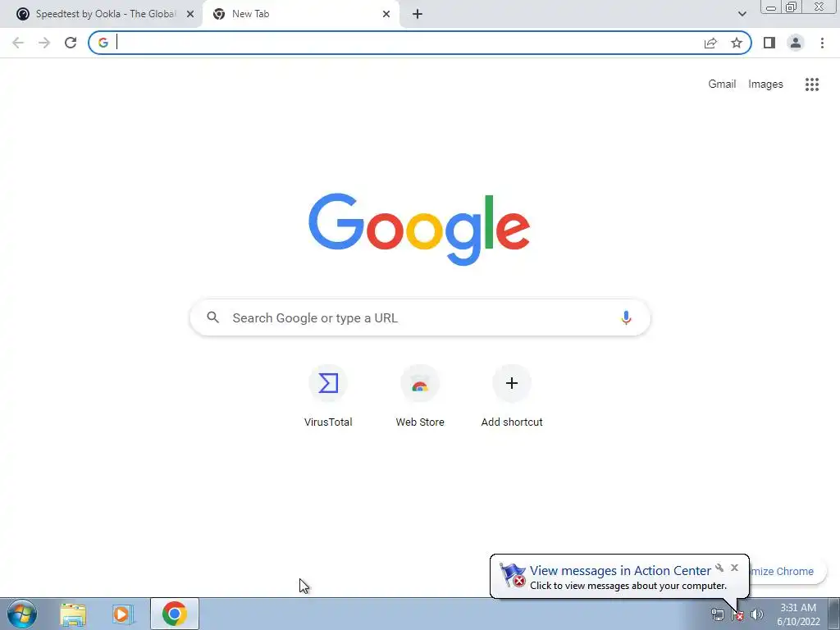This screenshot has height=630, width=840.
Task: Dismiss the Action Center notification balloon
Action: (734, 568)
